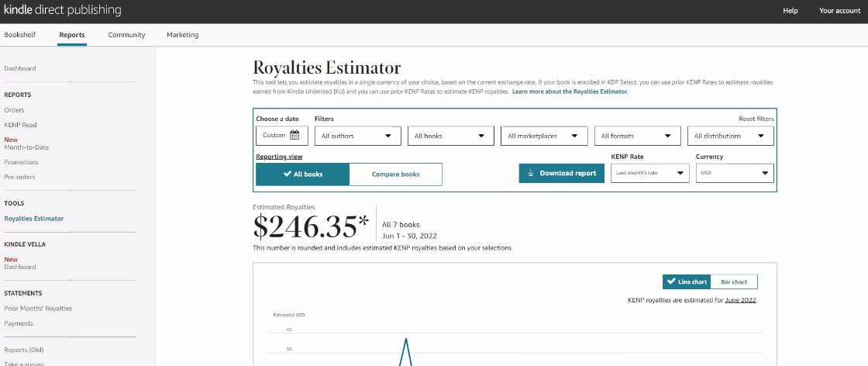Open the Promotions report
Viewport: 868px width, 366px height.
[21, 162]
